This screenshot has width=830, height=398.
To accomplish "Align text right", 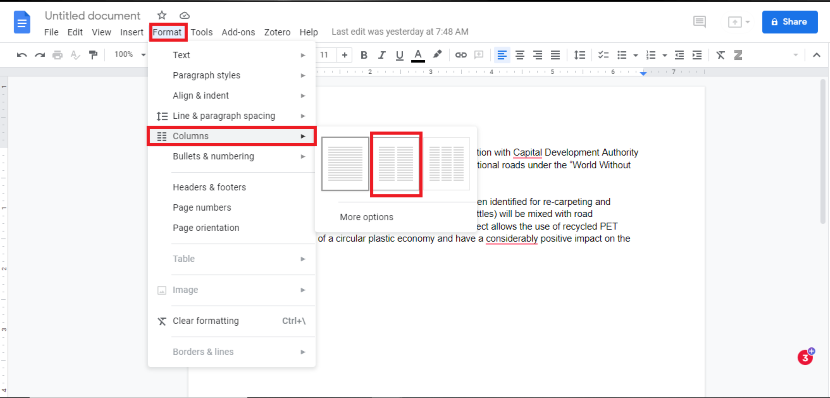I will tap(538, 55).
